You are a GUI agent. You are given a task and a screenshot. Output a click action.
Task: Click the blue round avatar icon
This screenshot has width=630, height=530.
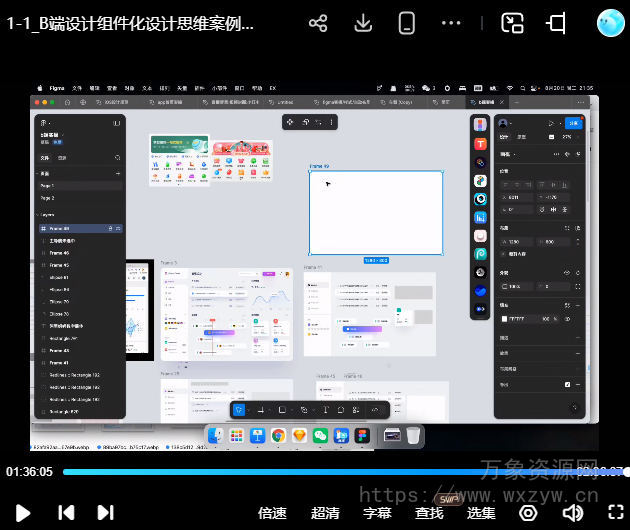click(x=610, y=23)
